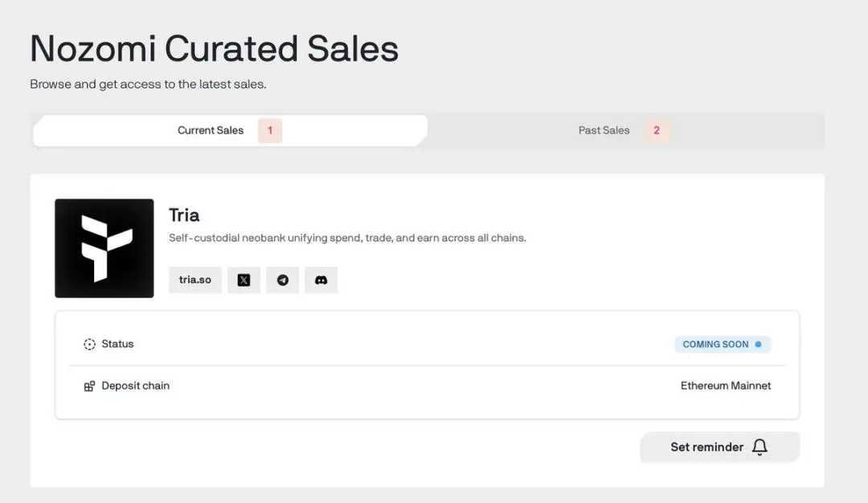Click the Tria logo thumbnail
The image size is (868, 503).
[104, 248]
